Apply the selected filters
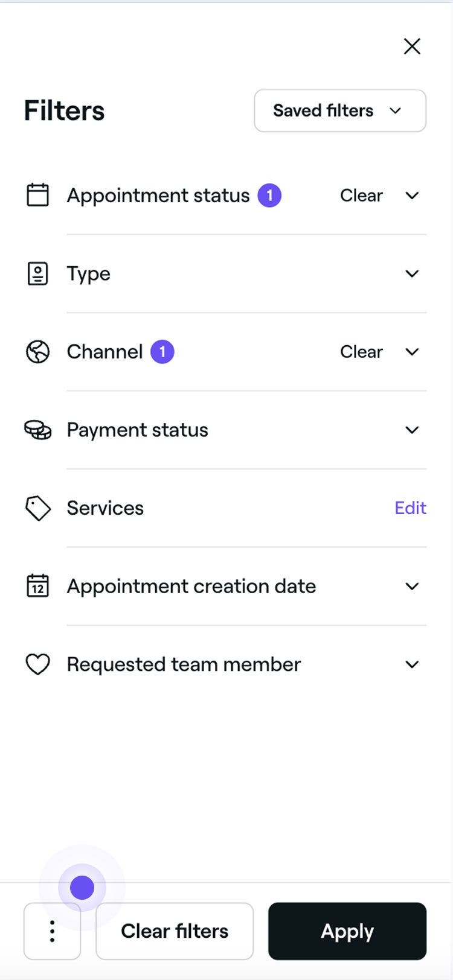Image resolution: width=453 pixels, height=980 pixels. [x=347, y=931]
